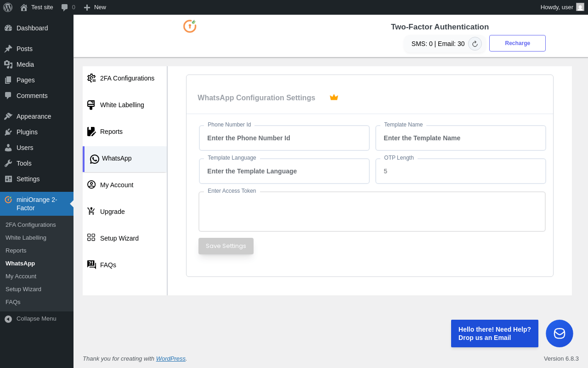
Task: Click the WordPress logo in admin bar
Action: click(8, 7)
